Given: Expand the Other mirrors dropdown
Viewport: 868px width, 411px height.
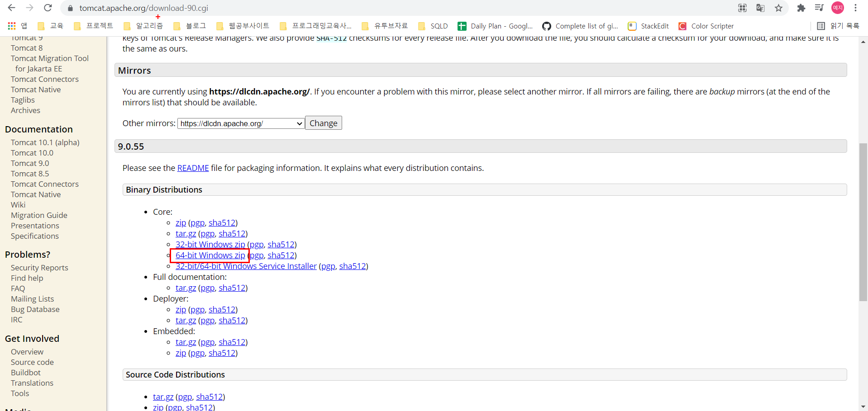Looking at the screenshot, I should [241, 123].
